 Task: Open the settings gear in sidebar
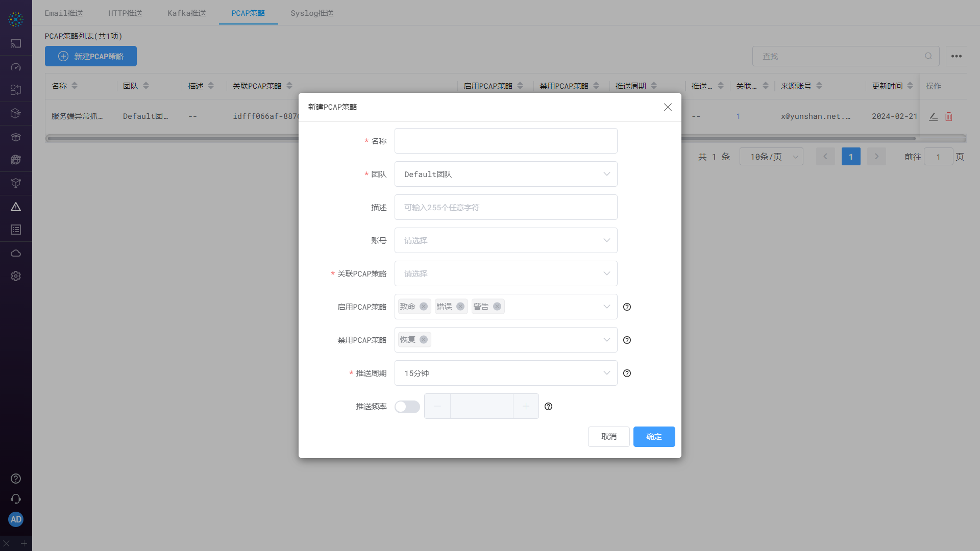pos(16,276)
